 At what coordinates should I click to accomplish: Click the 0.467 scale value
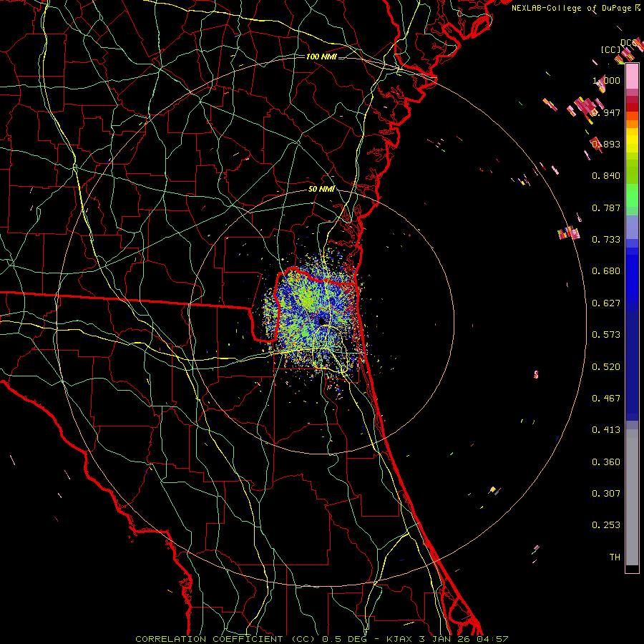(x=606, y=399)
